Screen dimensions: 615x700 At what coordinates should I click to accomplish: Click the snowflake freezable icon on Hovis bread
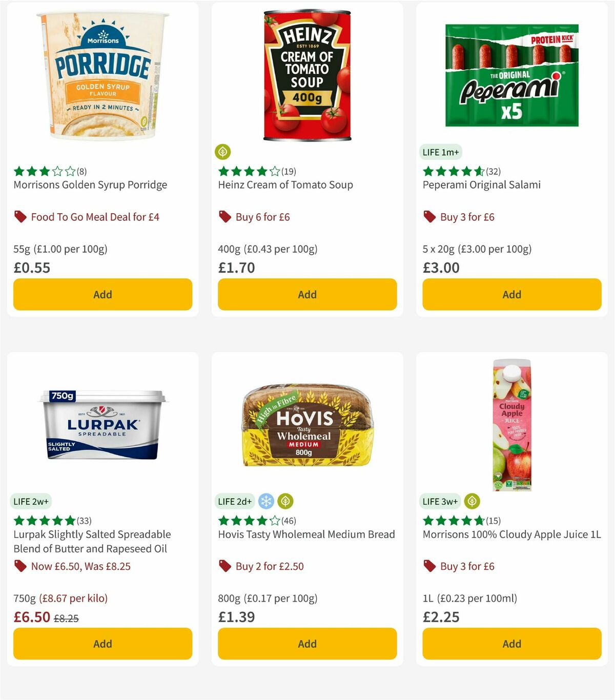(266, 501)
